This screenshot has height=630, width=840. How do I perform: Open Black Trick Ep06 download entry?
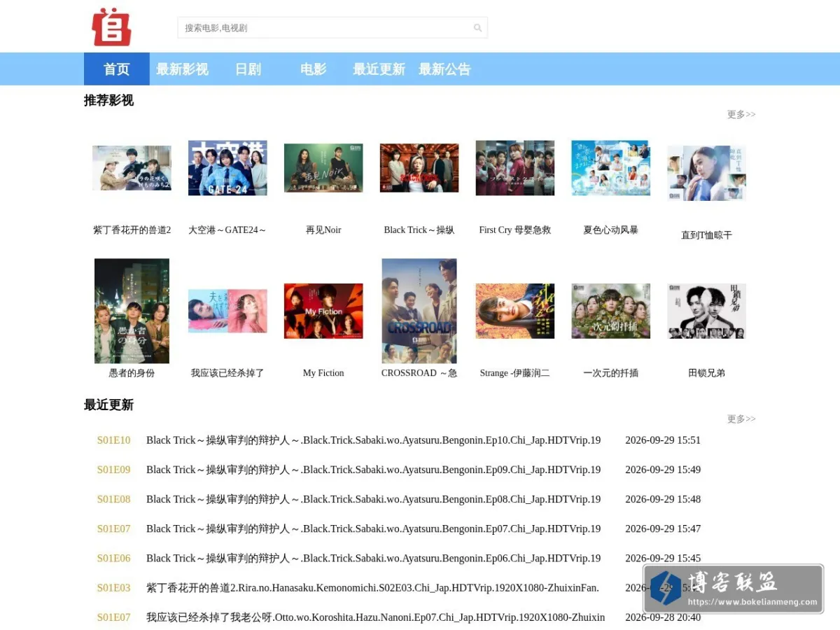point(373,558)
